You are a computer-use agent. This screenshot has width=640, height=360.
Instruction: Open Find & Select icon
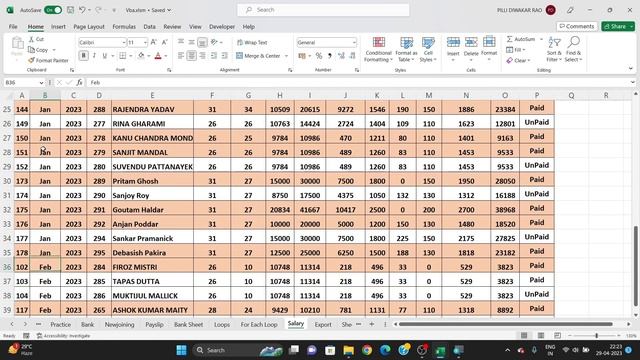coord(573,42)
